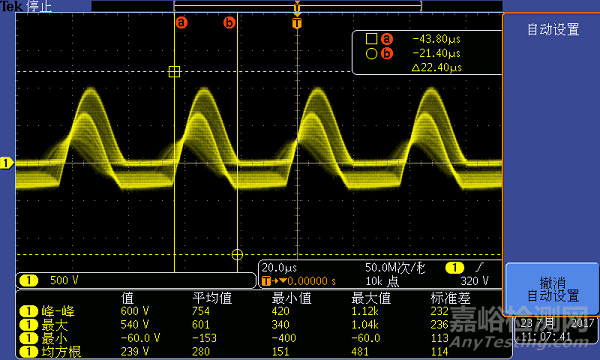Viewport: 600px width, 360px height.
Task: Click the cursor readout delta 22.40µs box
Action: coord(437,68)
